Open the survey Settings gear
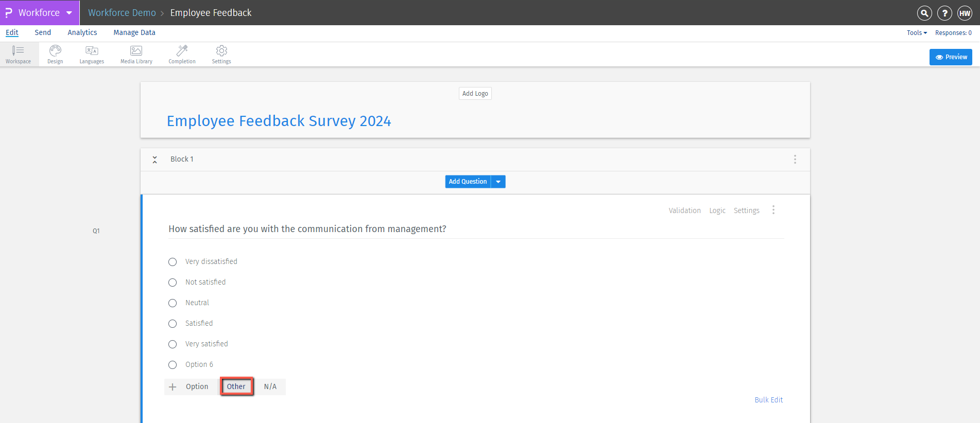The height and width of the screenshot is (423, 980). pyautogui.click(x=221, y=54)
